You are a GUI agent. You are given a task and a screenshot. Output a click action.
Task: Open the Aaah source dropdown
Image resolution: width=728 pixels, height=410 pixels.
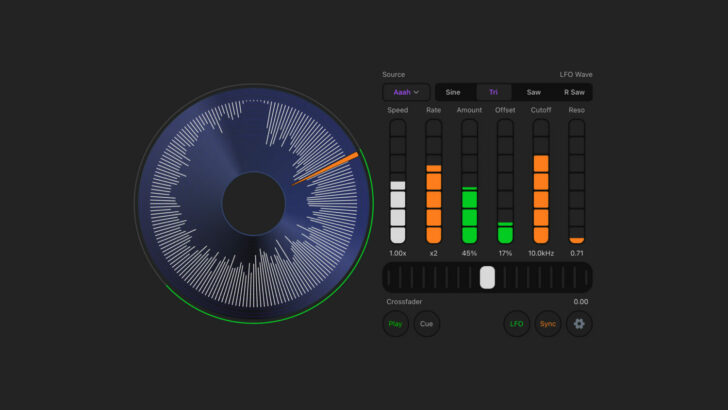[406, 92]
